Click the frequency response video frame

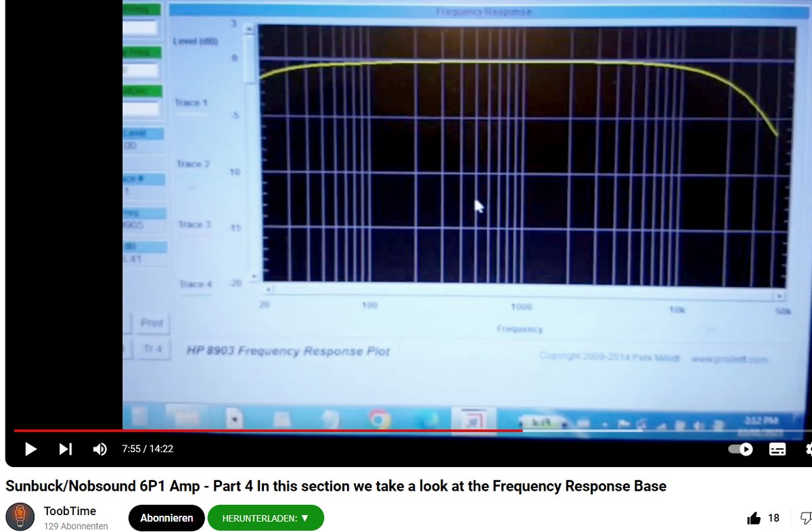409,214
